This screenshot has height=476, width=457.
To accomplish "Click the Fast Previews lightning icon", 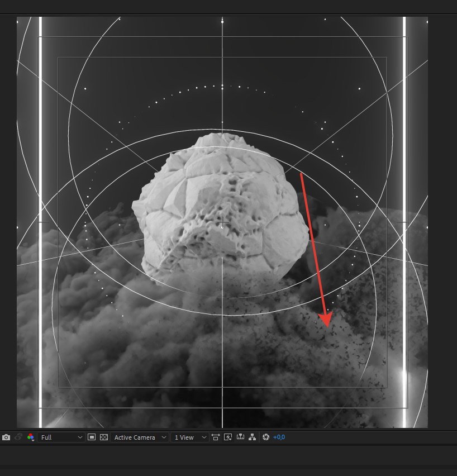I will [228, 437].
